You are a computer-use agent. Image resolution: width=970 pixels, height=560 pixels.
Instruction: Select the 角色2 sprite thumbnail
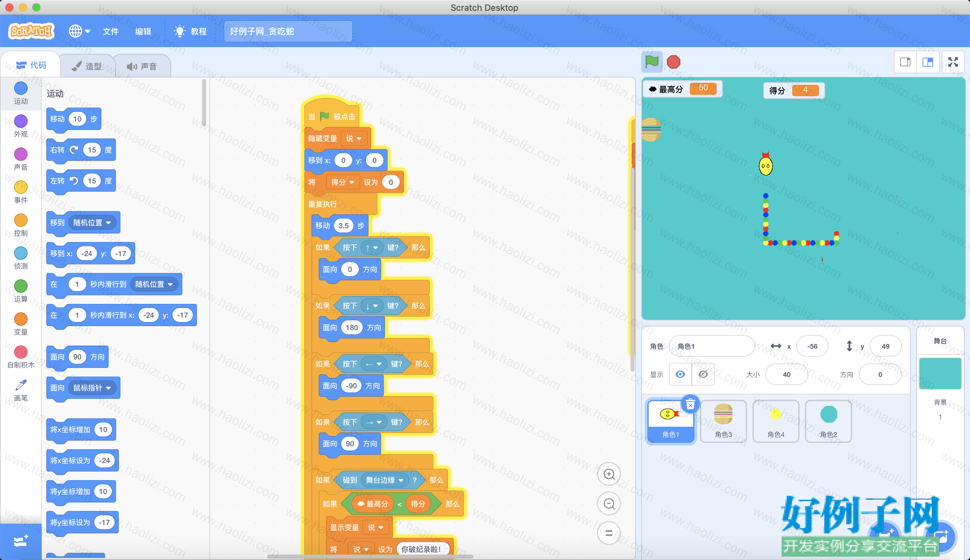click(828, 422)
